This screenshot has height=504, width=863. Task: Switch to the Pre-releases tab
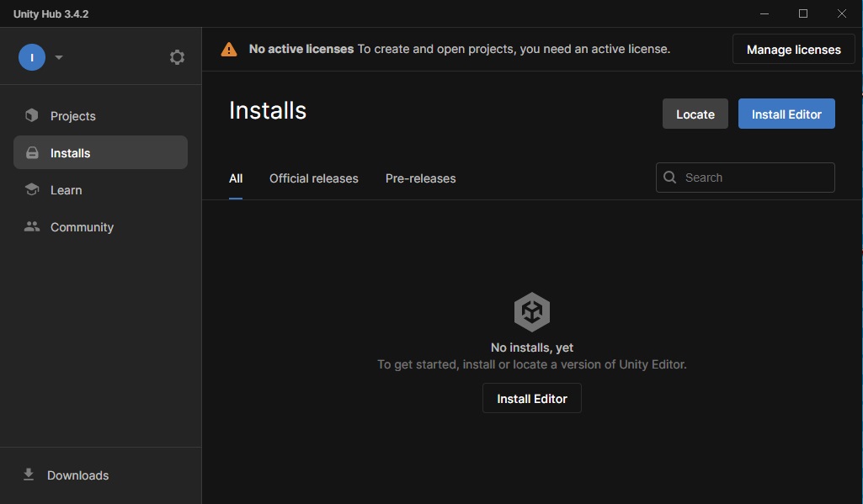(420, 179)
